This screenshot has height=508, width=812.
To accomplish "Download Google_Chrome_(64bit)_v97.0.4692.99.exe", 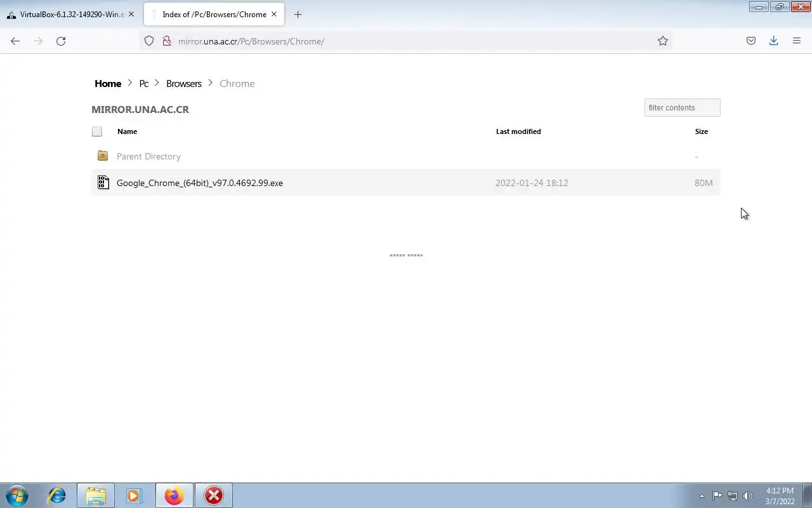I will (x=200, y=183).
